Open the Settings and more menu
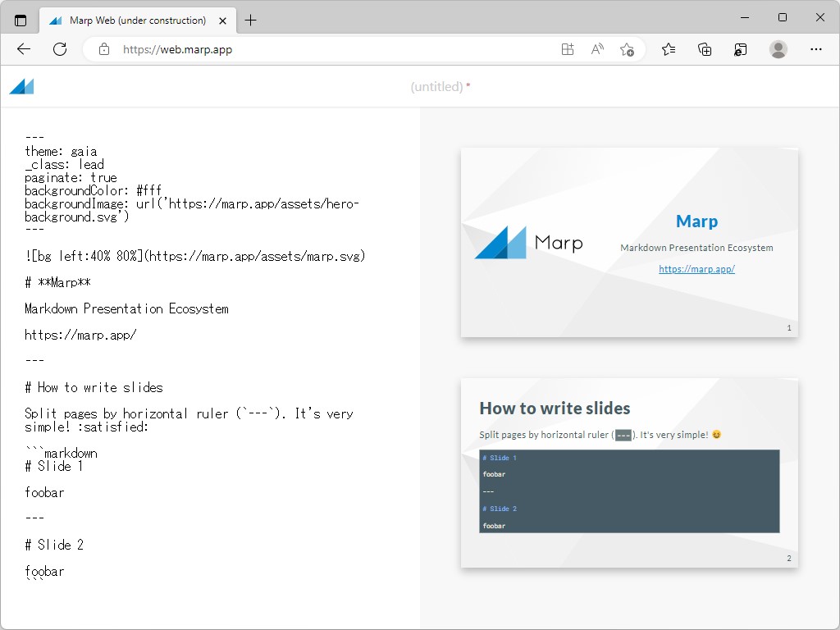Screen dimensions: 840x630 pyautogui.click(x=816, y=49)
